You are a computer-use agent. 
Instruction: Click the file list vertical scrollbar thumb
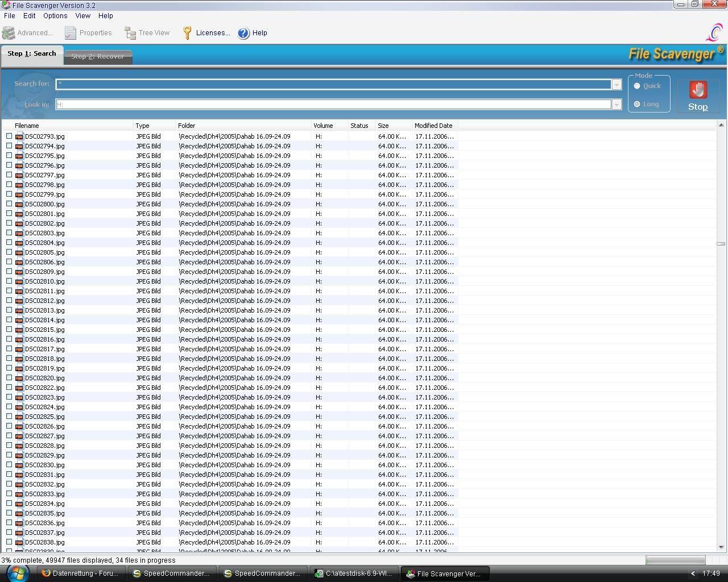click(721, 244)
